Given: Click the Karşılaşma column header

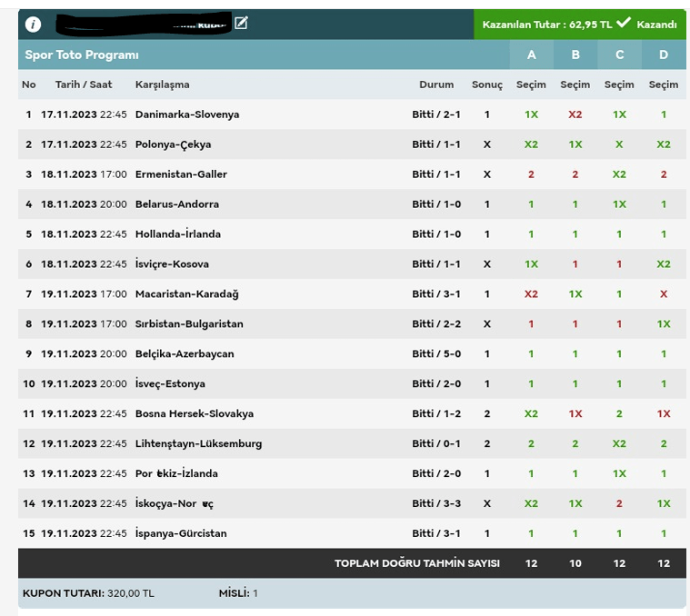Looking at the screenshot, I should (162, 84).
